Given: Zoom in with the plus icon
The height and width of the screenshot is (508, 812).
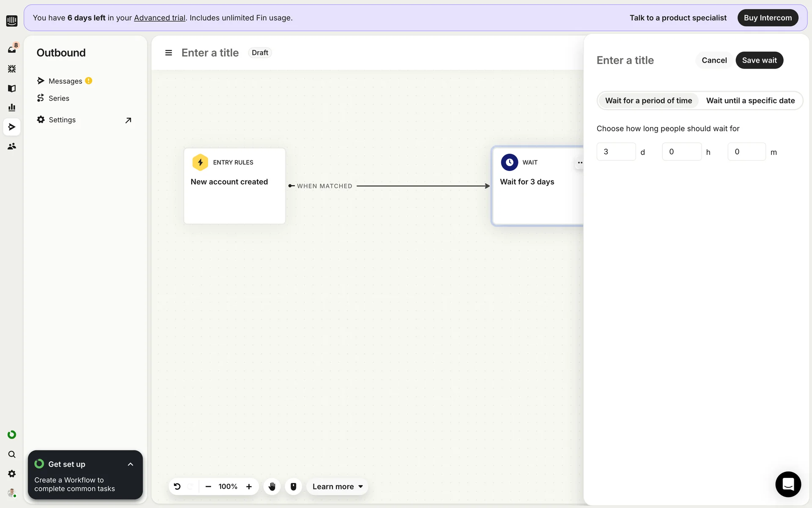Looking at the screenshot, I should [x=249, y=486].
